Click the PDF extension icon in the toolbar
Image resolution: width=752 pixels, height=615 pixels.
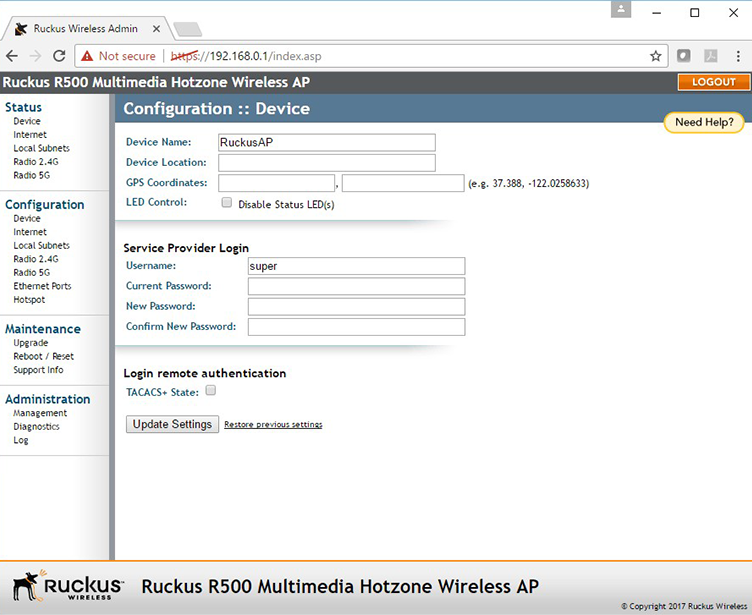click(711, 57)
